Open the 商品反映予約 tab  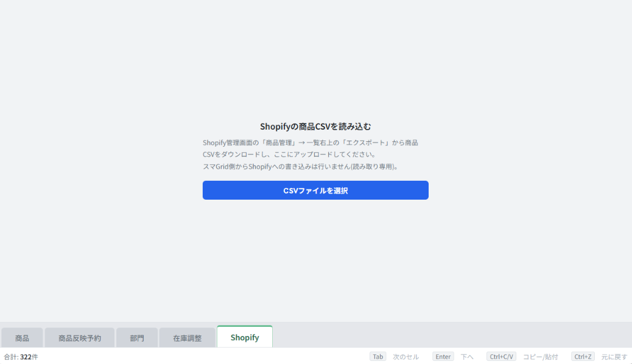point(79,338)
